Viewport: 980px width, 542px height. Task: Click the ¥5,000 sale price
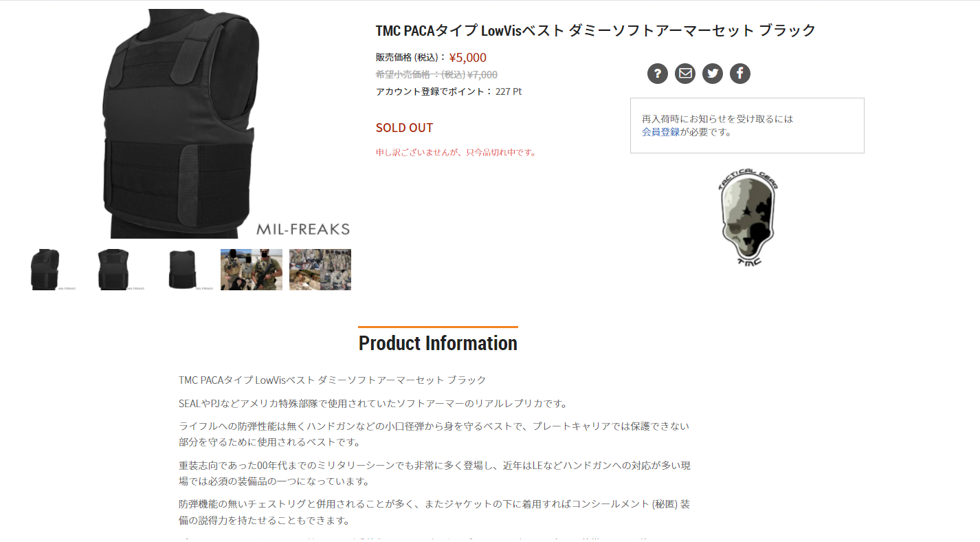coord(467,58)
